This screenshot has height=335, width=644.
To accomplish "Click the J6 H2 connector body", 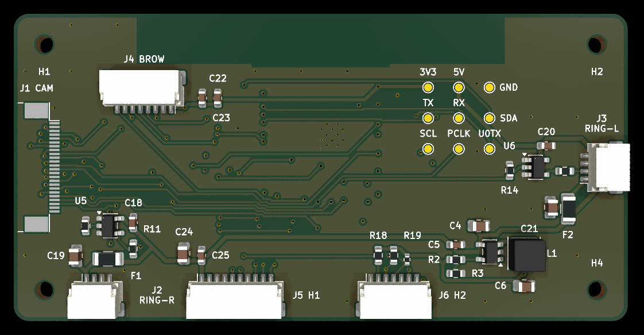I will click(x=395, y=300).
